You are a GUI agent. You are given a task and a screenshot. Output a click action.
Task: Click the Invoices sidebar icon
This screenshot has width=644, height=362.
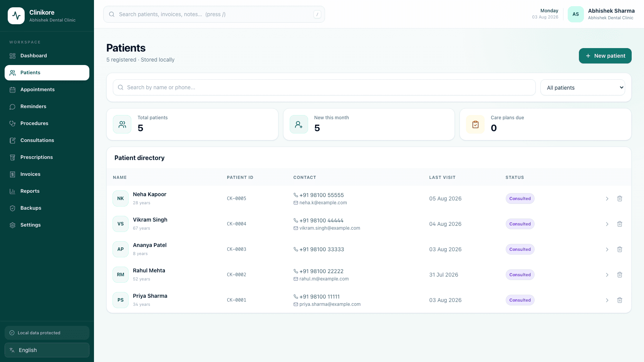(12, 174)
